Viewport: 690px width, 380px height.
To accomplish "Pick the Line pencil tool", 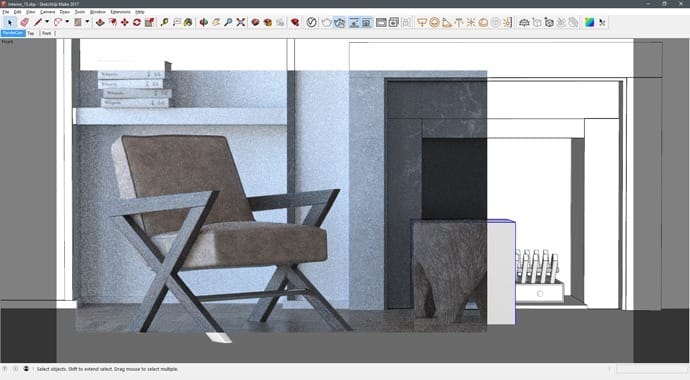I will click(x=38, y=22).
